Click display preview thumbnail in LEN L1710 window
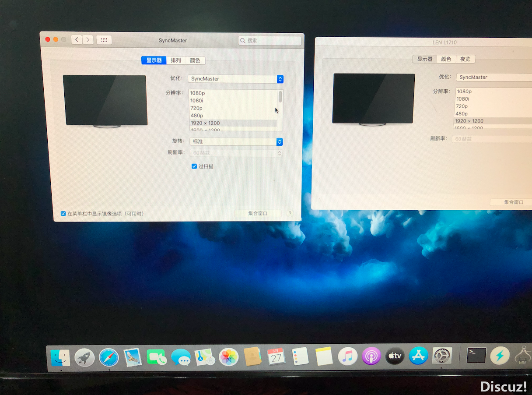The height and width of the screenshot is (395, 532). pyautogui.click(x=374, y=99)
